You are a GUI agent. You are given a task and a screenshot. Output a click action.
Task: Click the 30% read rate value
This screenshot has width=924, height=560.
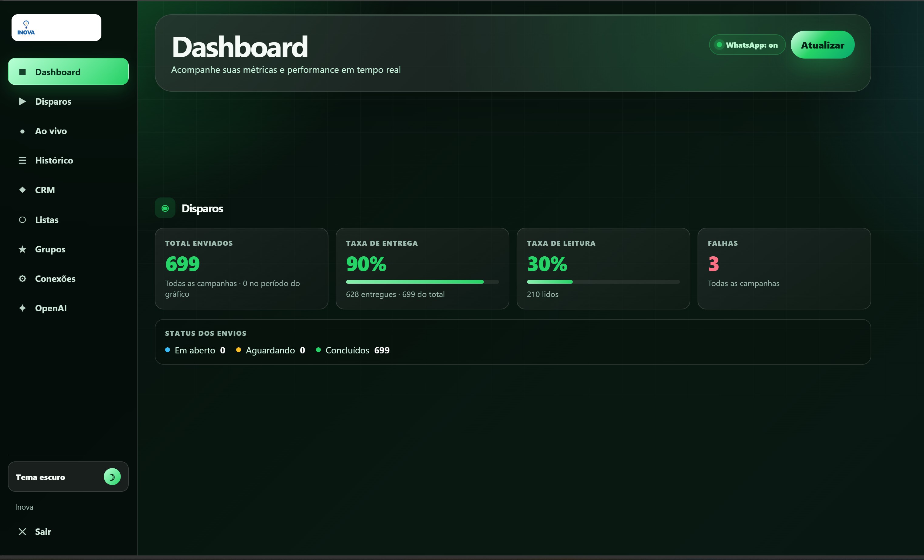(x=547, y=264)
